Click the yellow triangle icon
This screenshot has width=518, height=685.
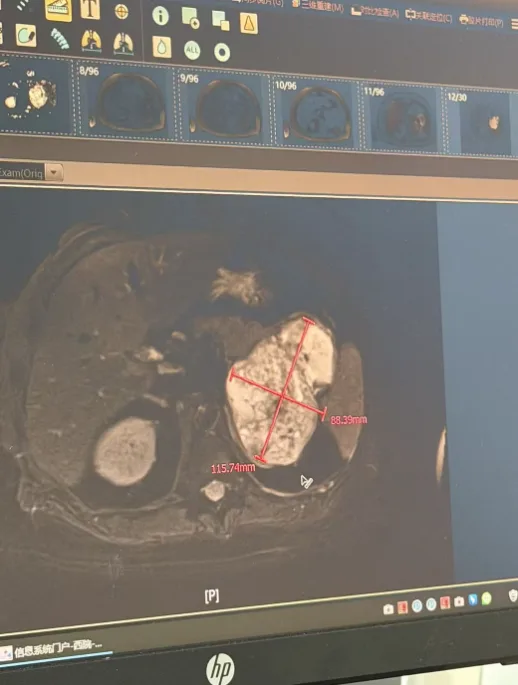pos(249,23)
